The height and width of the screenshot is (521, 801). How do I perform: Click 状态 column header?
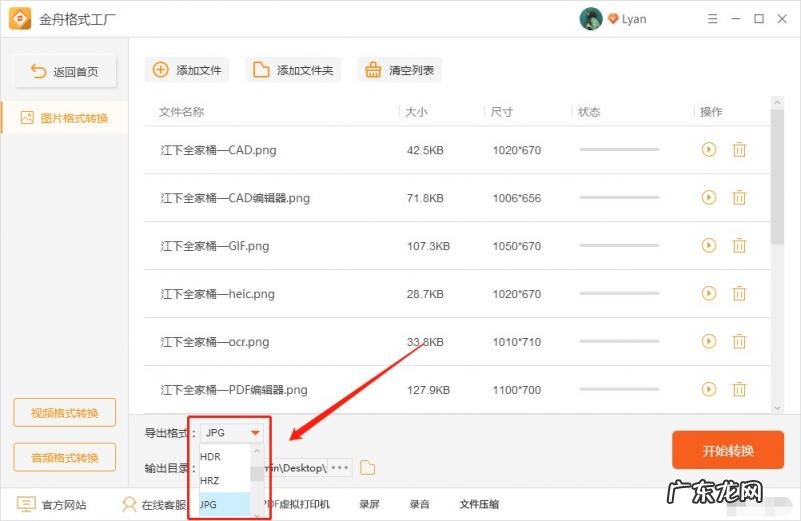point(589,112)
